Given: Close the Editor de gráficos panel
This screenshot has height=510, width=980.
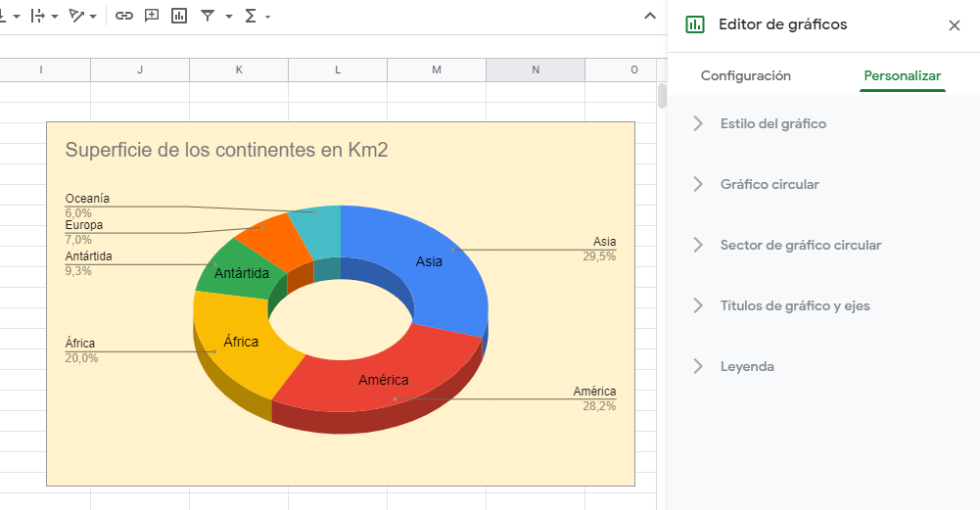Looking at the screenshot, I should pos(955,25).
